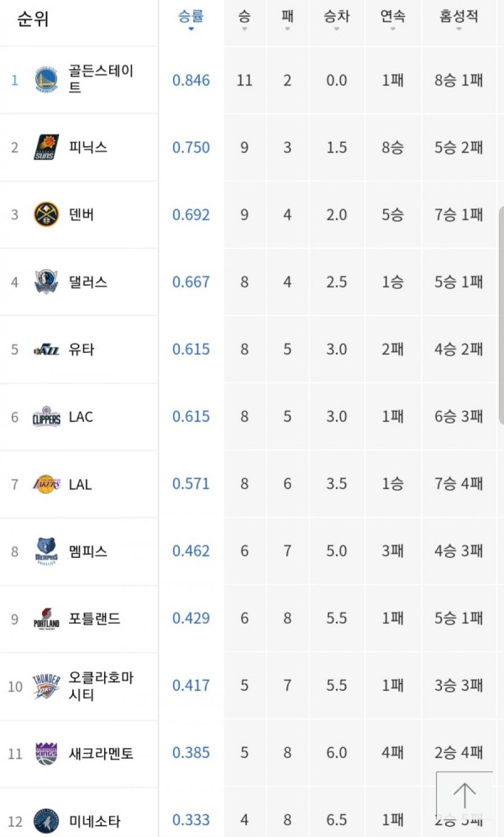The image size is (504, 837).
Task: Tap the Phoenix Suns team logo
Action: coord(46,147)
